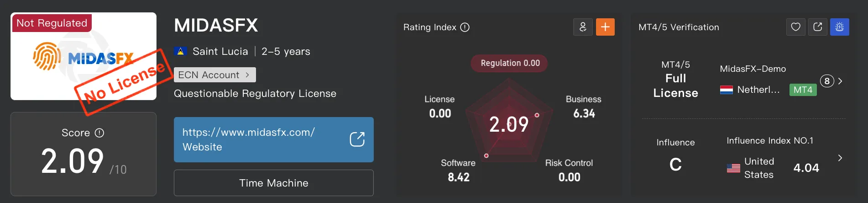Click the MT4/5 Verification heading
Image resolution: width=868 pixels, height=203 pixels.
click(679, 27)
